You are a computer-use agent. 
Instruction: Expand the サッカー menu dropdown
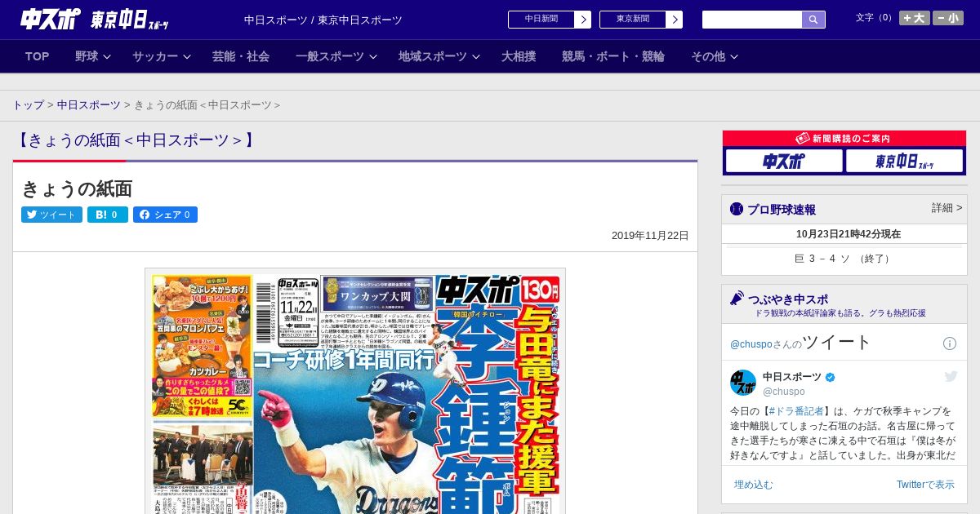(162, 56)
